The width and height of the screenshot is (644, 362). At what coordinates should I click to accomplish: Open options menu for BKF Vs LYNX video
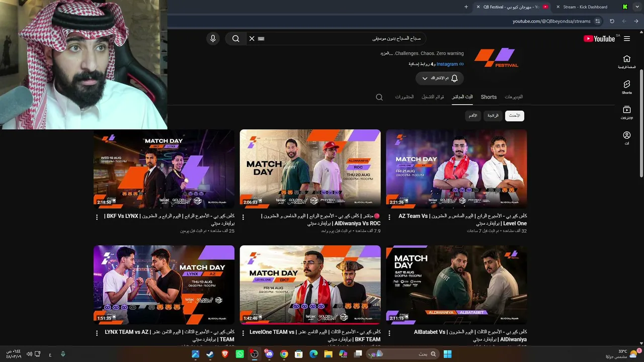click(x=97, y=217)
